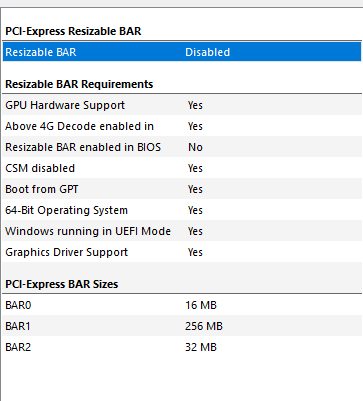Click the Disabled status value
Image resolution: width=363 pixels, height=401 pixels.
click(208, 52)
